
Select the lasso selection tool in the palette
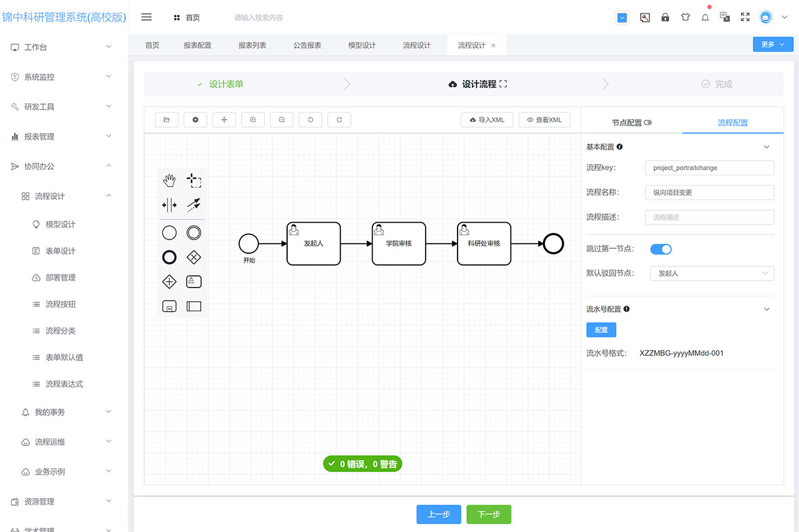(x=194, y=180)
